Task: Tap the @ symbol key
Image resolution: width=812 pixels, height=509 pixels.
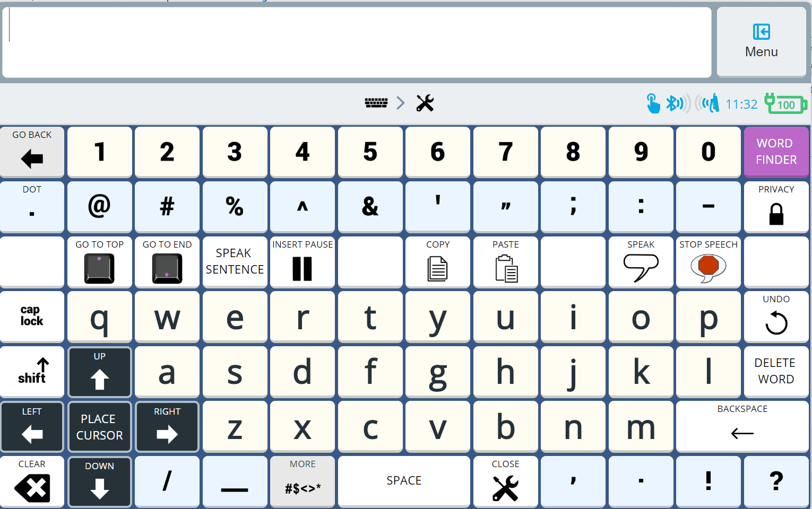Action: point(100,207)
